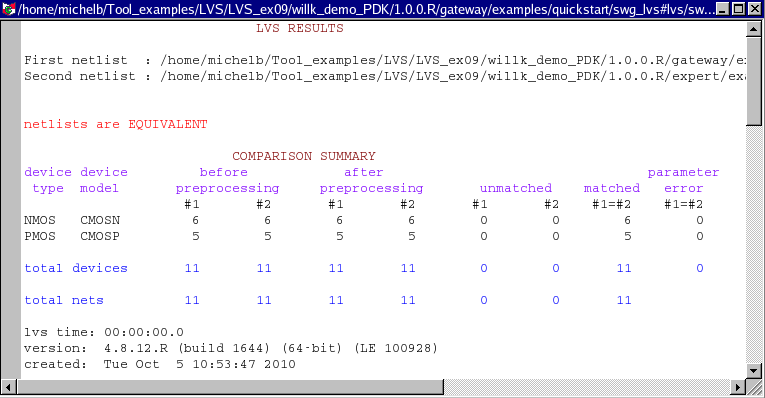Close the LVS results window
This screenshot has width=765, height=398.
click(754, 9)
